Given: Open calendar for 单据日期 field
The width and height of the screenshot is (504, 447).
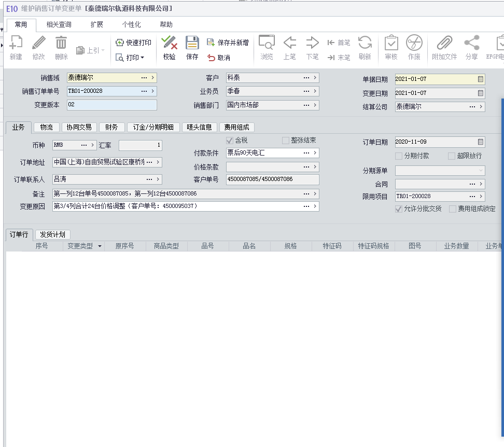Looking at the screenshot, I should (x=480, y=79).
